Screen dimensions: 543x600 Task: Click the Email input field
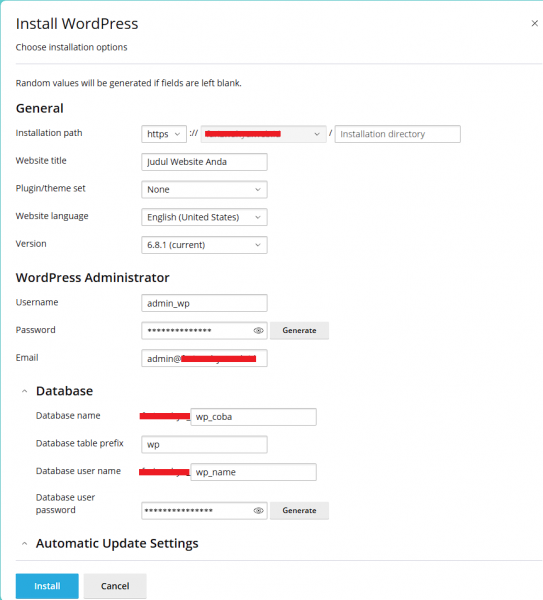coord(204,358)
